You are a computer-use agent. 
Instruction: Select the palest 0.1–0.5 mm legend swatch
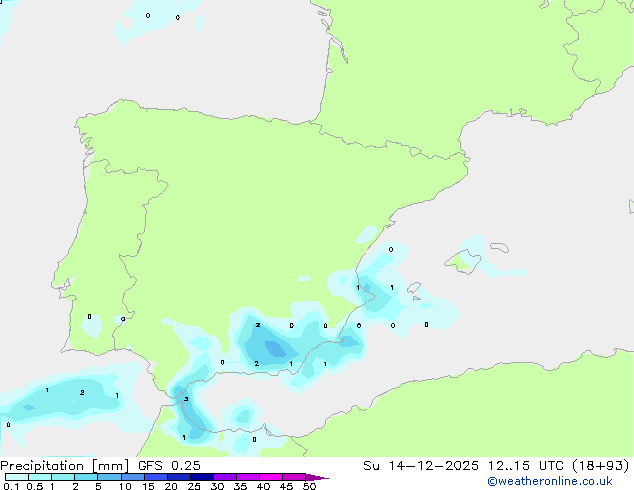tap(17, 477)
